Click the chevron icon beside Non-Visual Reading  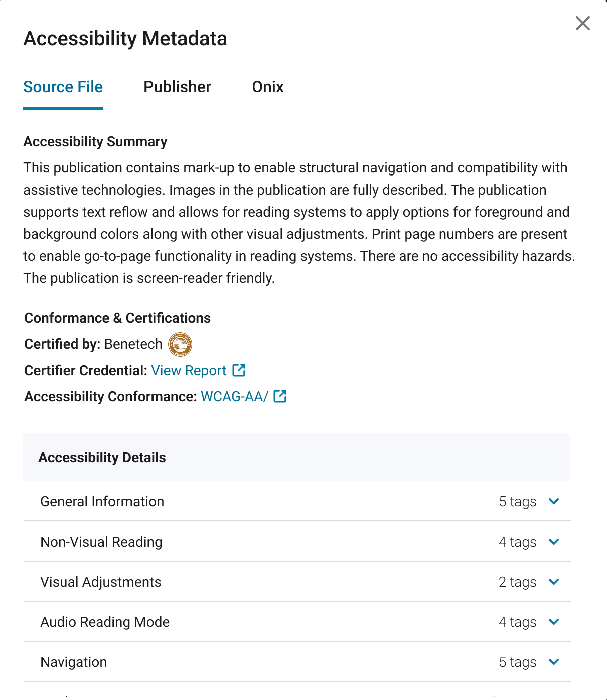pyautogui.click(x=554, y=542)
